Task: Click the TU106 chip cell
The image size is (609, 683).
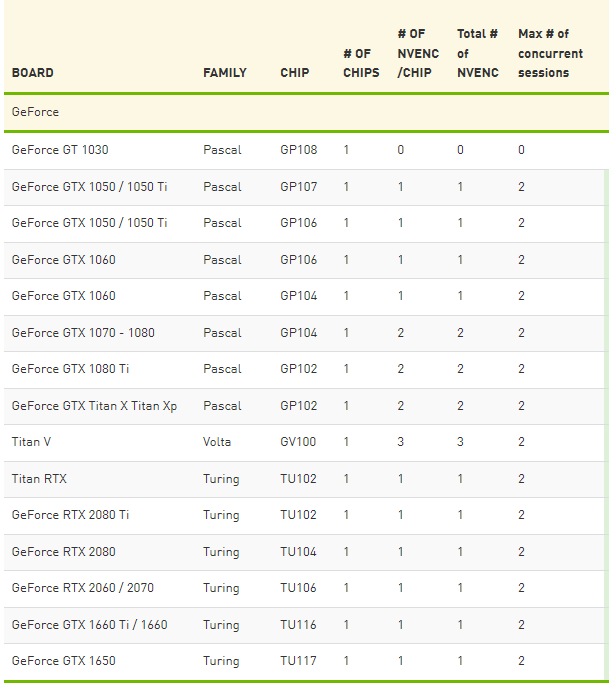Action: click(x=298, y=588)
